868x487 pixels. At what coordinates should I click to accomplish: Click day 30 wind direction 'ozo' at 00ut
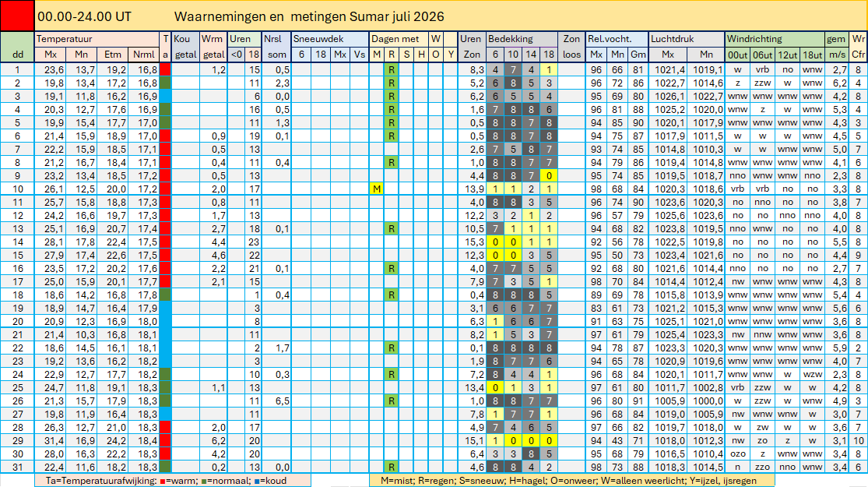(x=737, y=453)
